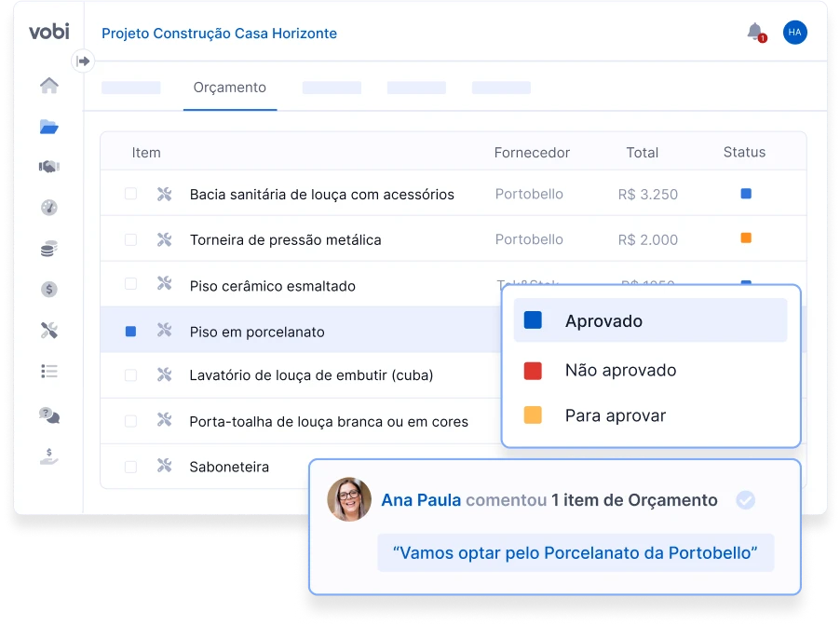Switch to the Orçamento tab
This screenshot has height=625, width=840.
pos(230,88)
